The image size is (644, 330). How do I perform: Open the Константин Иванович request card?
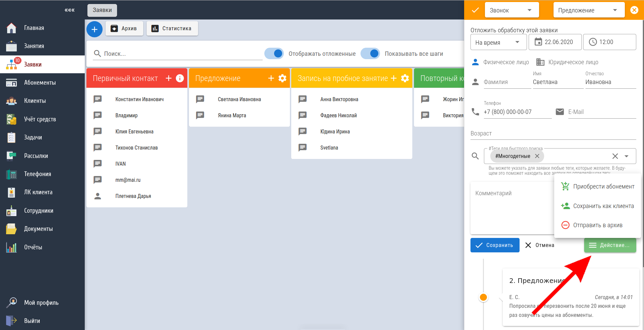[x=137, y=99]
